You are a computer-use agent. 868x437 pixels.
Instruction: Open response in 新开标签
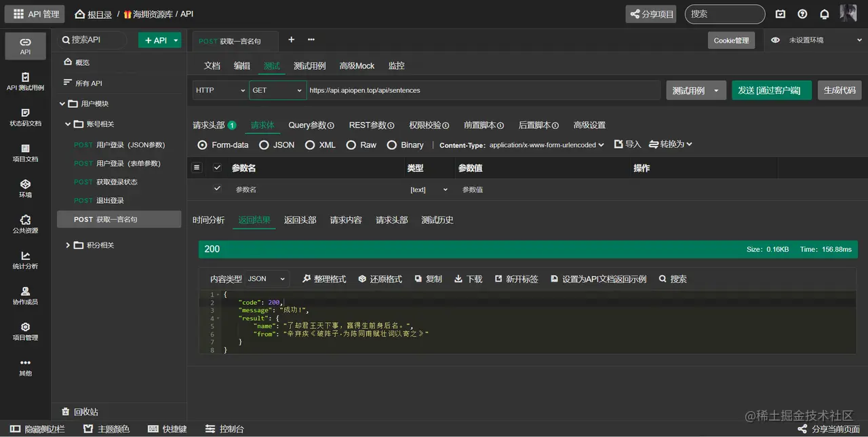[516, 279]
